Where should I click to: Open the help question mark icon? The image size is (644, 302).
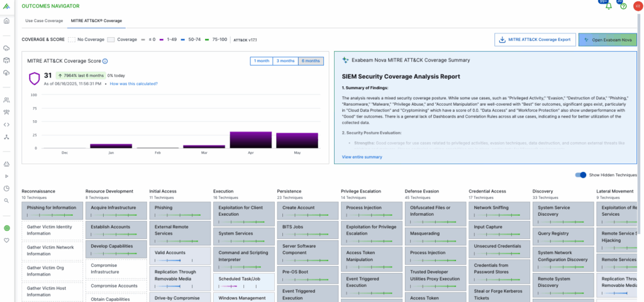pyautogui.click(x=623, y=6)
